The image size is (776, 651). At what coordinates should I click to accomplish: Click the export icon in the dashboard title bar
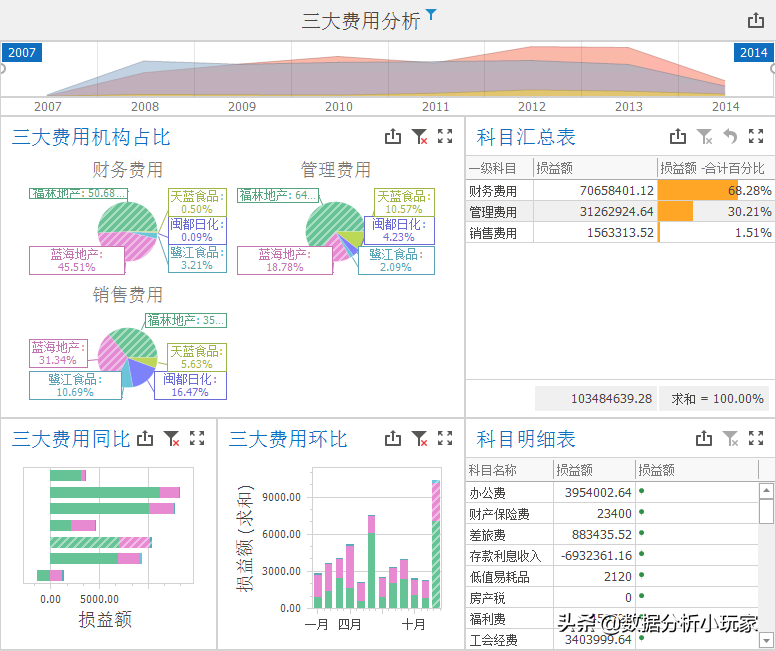[x=756, y=21]
